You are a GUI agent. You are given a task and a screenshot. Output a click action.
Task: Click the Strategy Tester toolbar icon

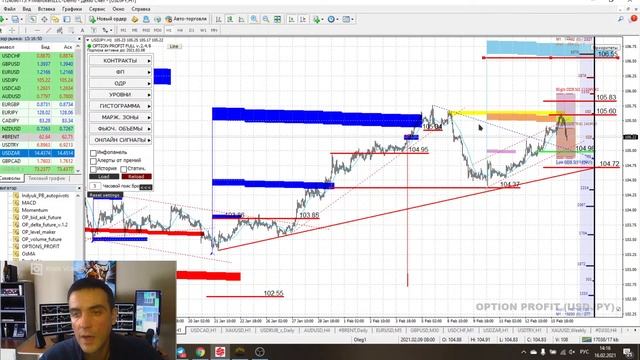coord(78,19)
